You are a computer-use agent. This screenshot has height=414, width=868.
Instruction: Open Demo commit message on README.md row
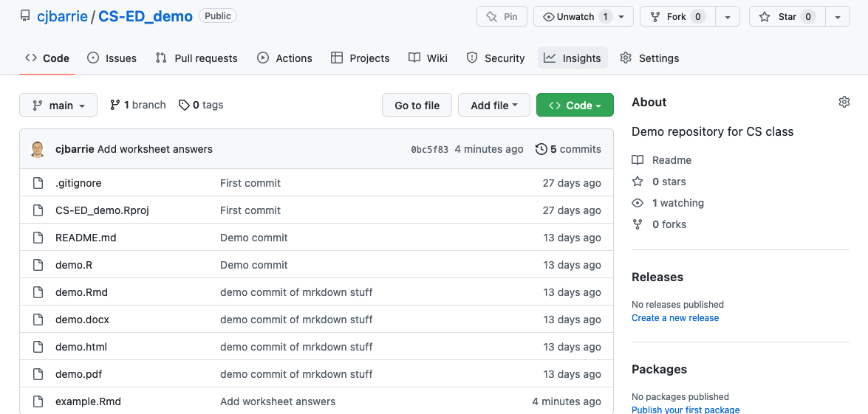point(253,238)
